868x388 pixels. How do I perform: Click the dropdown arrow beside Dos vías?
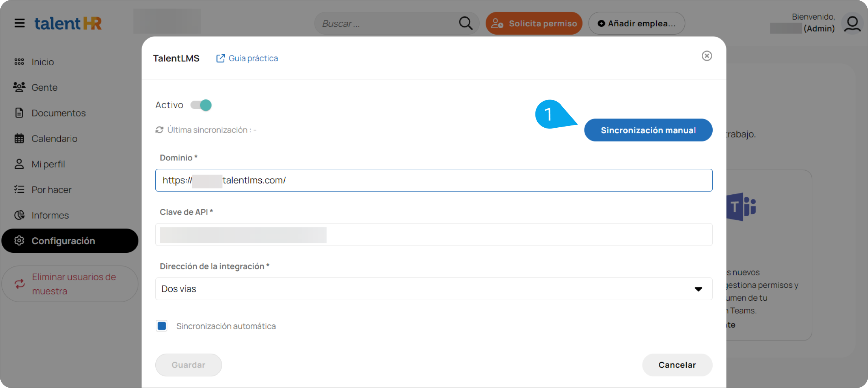698,289
